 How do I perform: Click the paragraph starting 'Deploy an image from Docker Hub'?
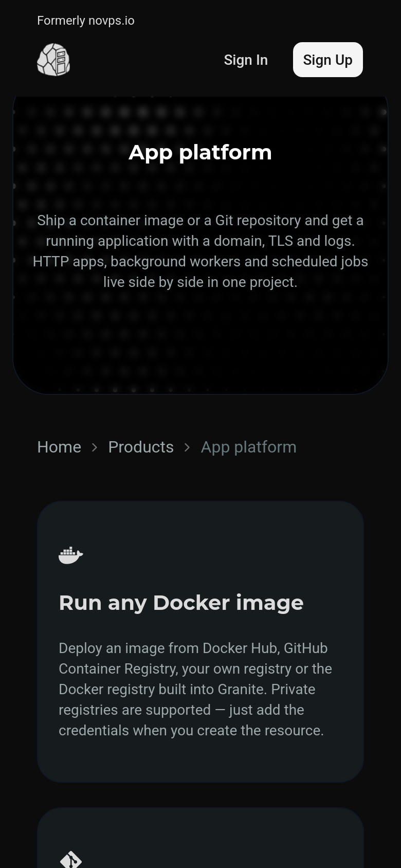pos(195,689)
